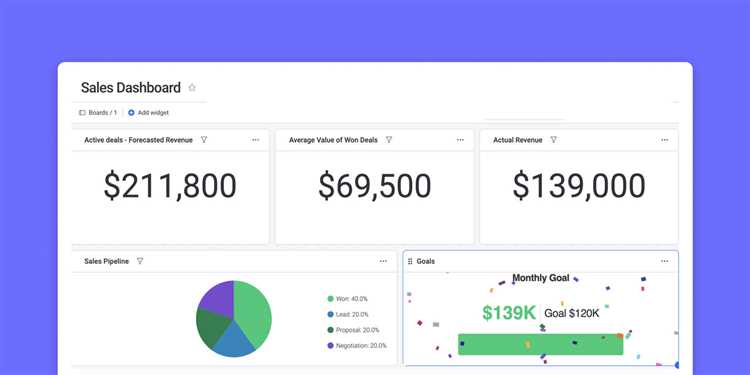This screenshot has height=375, width=750.
Task: Click the Goal $120K text
Action: click(572, 313)
